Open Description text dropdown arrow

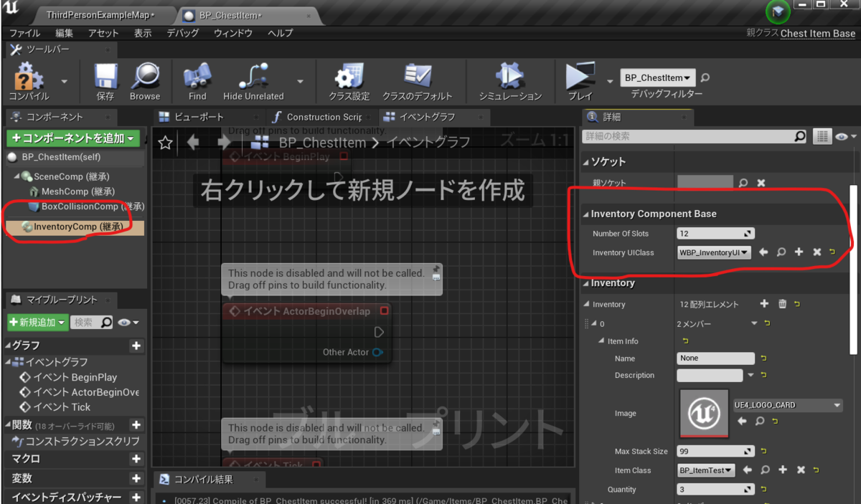point(751,375)
